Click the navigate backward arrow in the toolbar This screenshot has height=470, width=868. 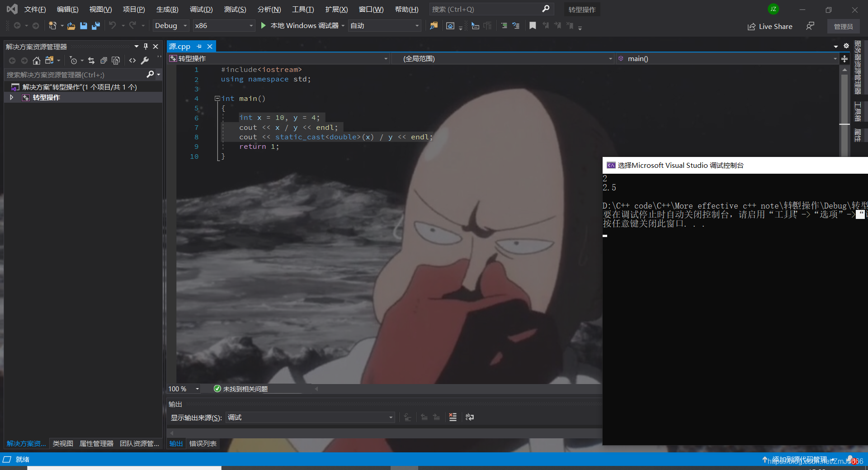click(17, 26)
